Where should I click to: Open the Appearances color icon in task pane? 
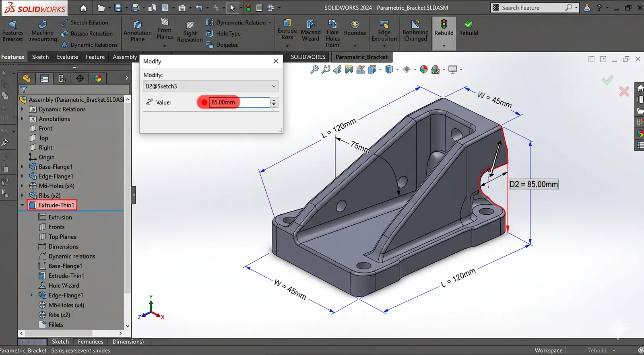(640, 134)
